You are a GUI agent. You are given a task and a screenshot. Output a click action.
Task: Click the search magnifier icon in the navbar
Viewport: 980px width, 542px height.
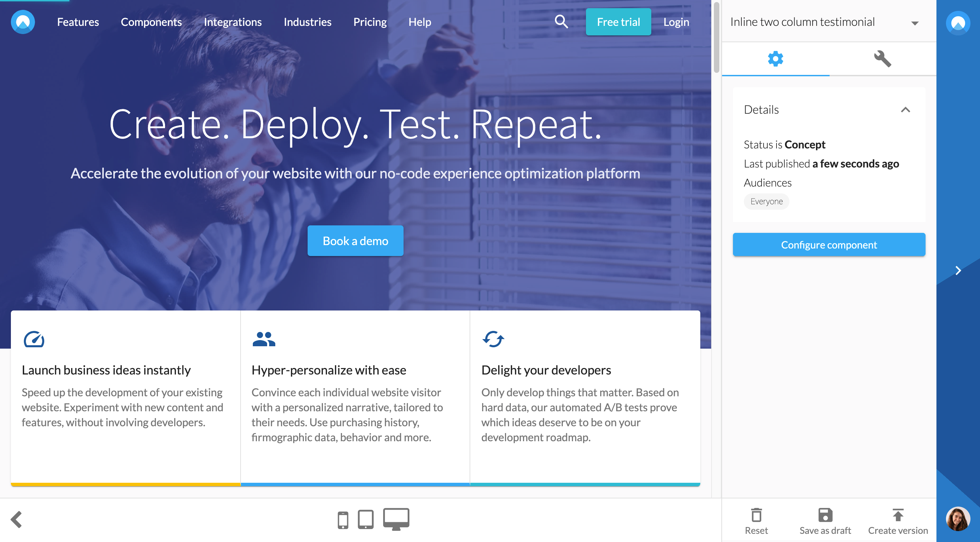(561, 22)
